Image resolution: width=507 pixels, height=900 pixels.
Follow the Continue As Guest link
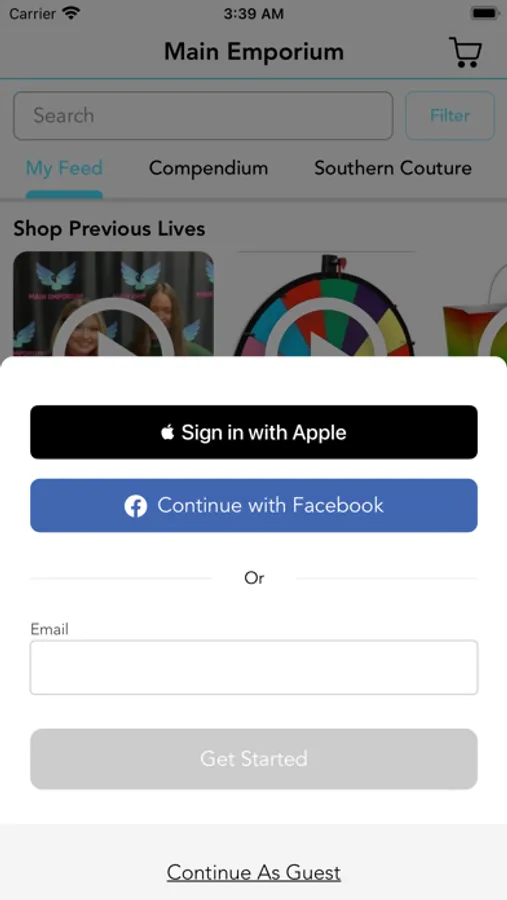tap(254, 872)
